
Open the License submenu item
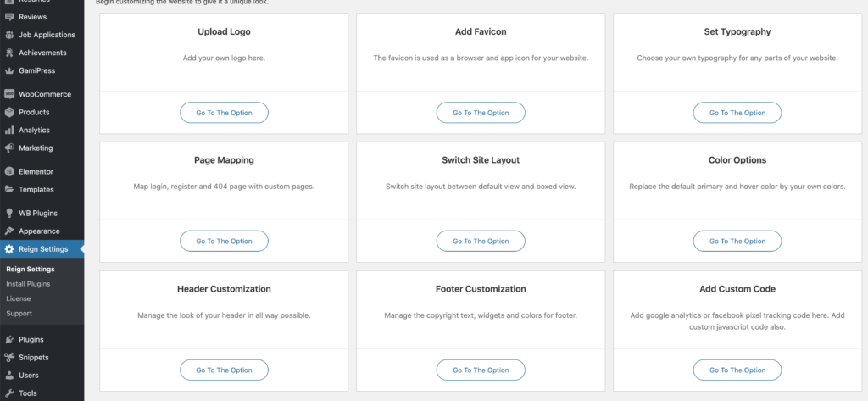(19, 298)
